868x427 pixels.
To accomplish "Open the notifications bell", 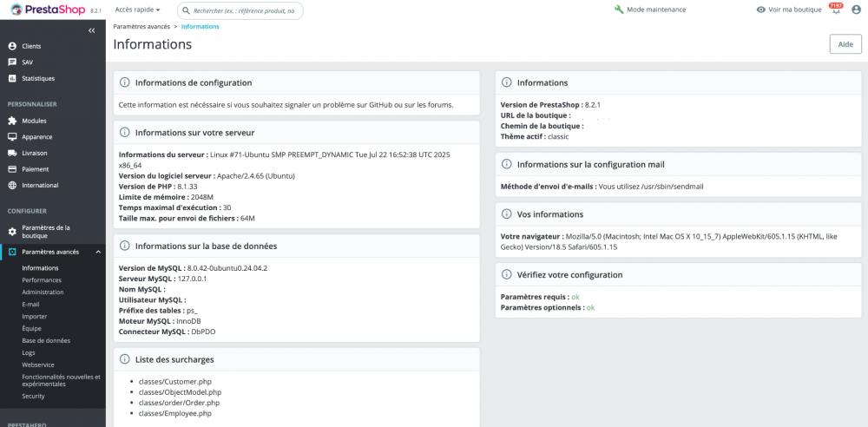I will [x=835, y=10].
